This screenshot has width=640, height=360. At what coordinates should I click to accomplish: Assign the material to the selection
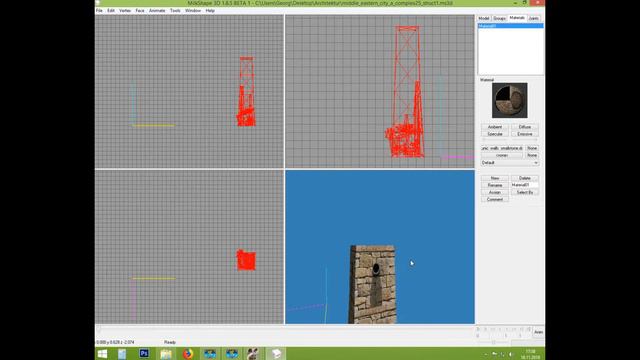(495, 192)
